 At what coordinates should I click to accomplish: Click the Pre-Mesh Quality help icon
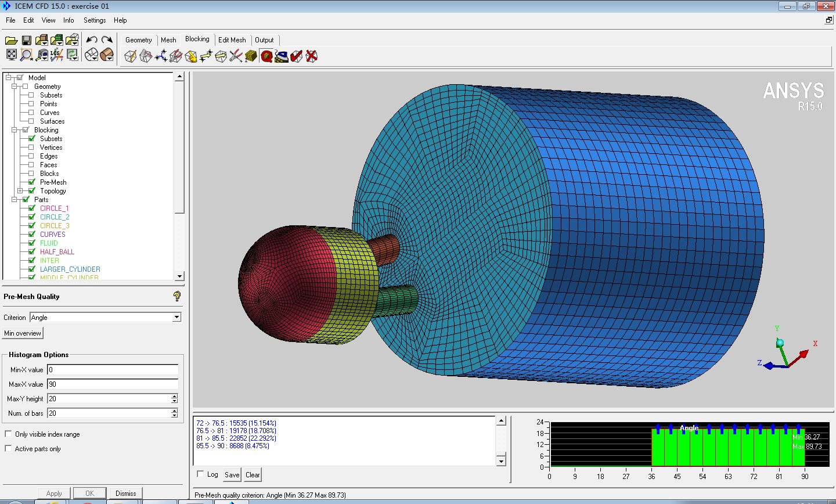tap(177, 296)
